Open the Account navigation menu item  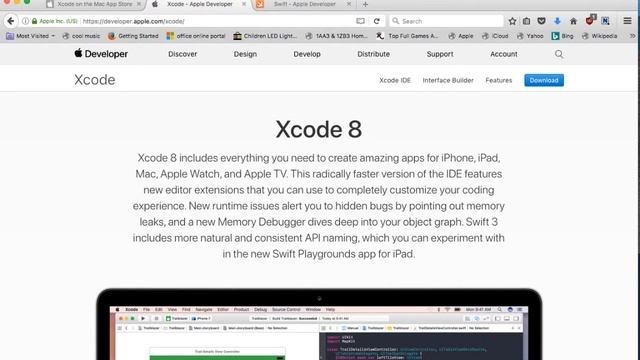(x=504, y=54)
